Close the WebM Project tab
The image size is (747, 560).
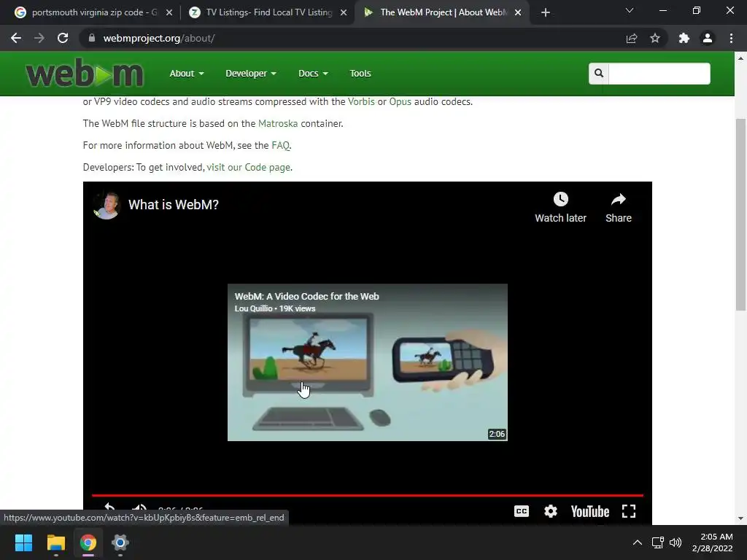point(518,12)
